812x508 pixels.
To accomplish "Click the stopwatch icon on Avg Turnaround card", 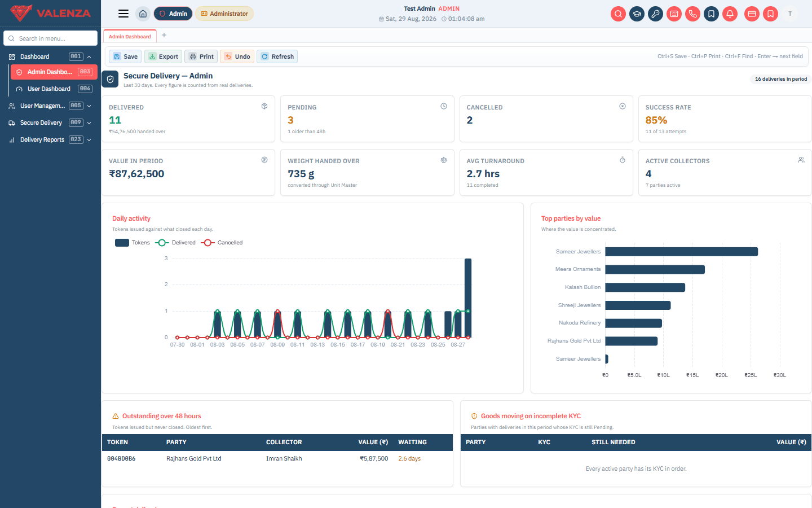I will click(x=623, y=160).
